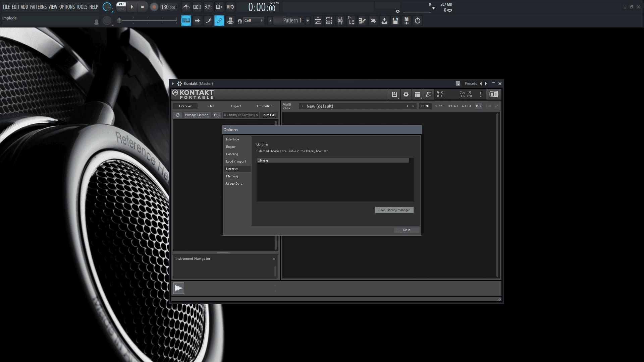Open the FL Studio Browser icon

point(351,21)
